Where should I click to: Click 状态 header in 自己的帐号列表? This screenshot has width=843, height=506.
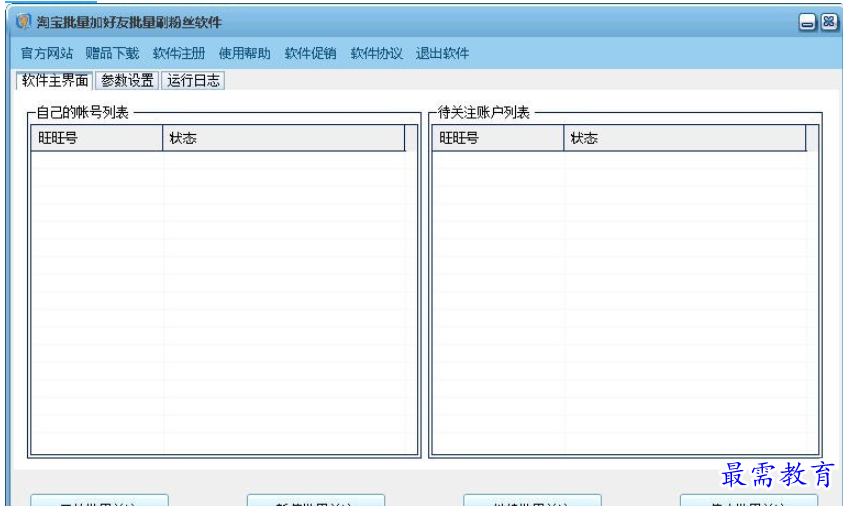click(283, 138)
